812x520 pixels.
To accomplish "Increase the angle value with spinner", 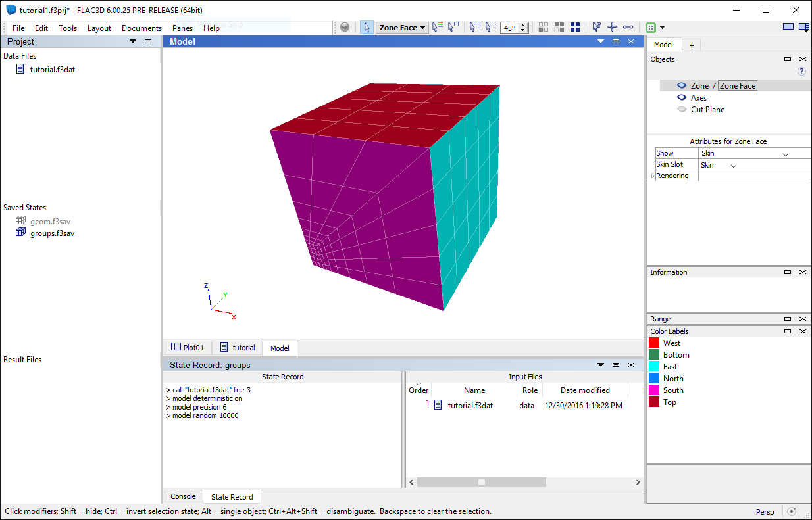I will (523, 25).
